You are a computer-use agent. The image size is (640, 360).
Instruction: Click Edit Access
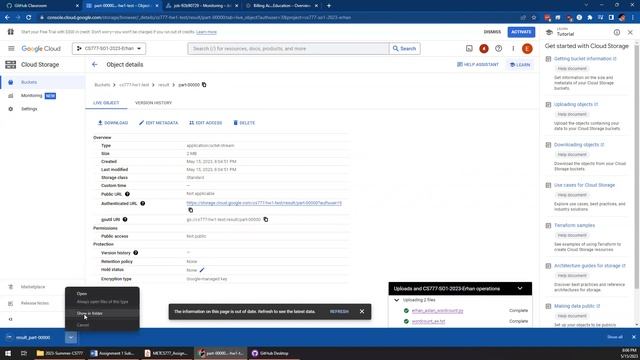pyautogui.click(x=205, y=123)
